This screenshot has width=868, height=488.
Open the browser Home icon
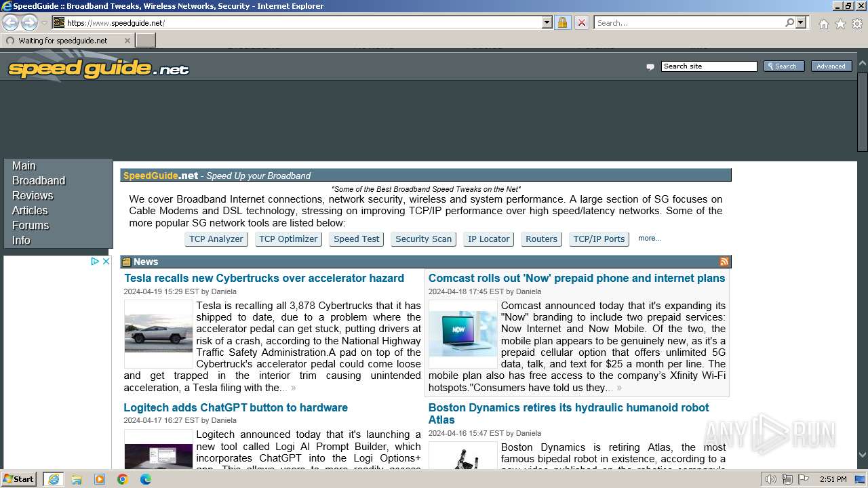point(823,24)
